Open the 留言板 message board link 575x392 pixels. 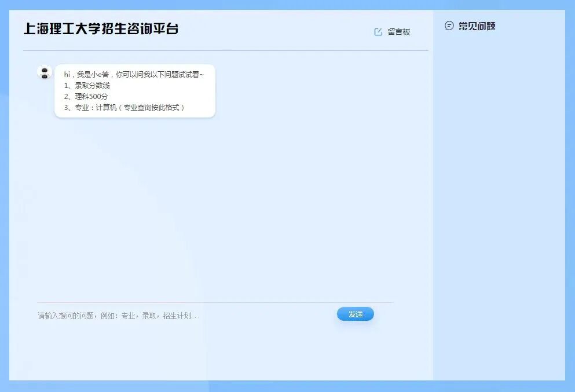tap(398, 32)
